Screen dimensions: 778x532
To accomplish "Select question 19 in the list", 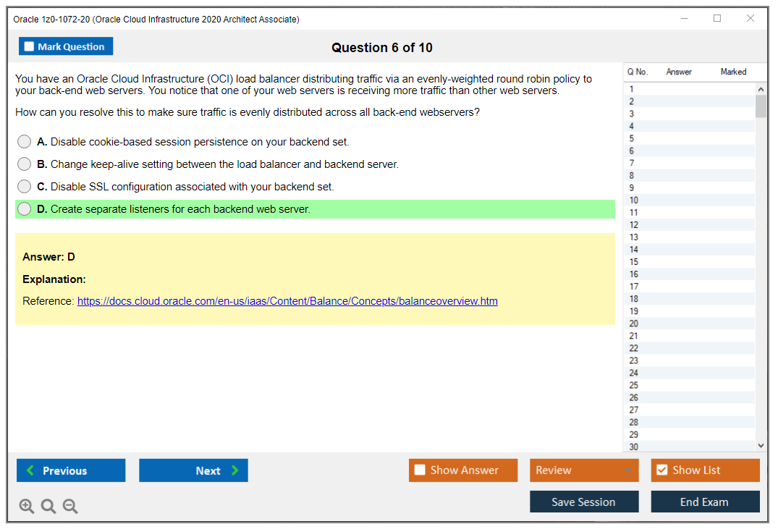I will point(689,312).
